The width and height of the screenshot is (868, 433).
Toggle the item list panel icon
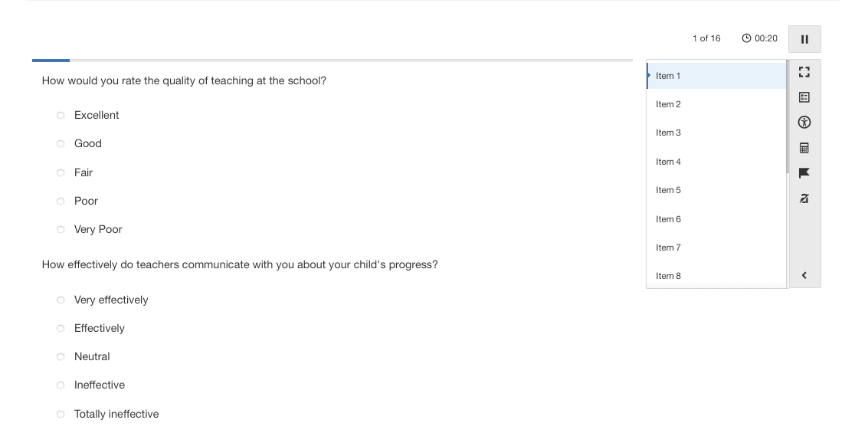[804, 97]
